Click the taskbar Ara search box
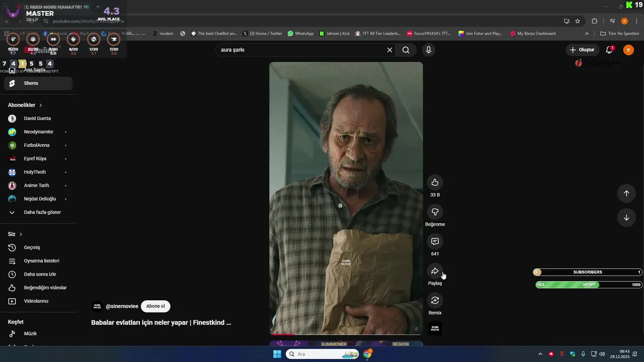This screenshot has width=644, height=362. pyautogui.click(x=322, y=354)
